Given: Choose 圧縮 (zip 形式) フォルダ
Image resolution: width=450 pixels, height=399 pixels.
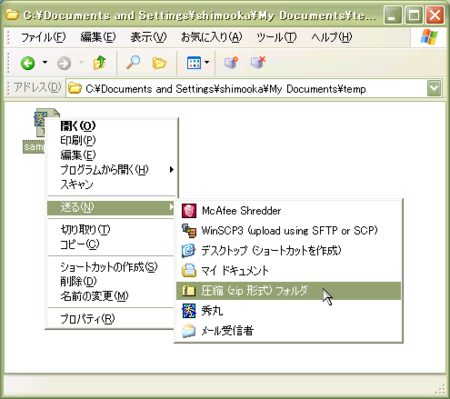Looking at the screenshot, I should click(288, 291).
